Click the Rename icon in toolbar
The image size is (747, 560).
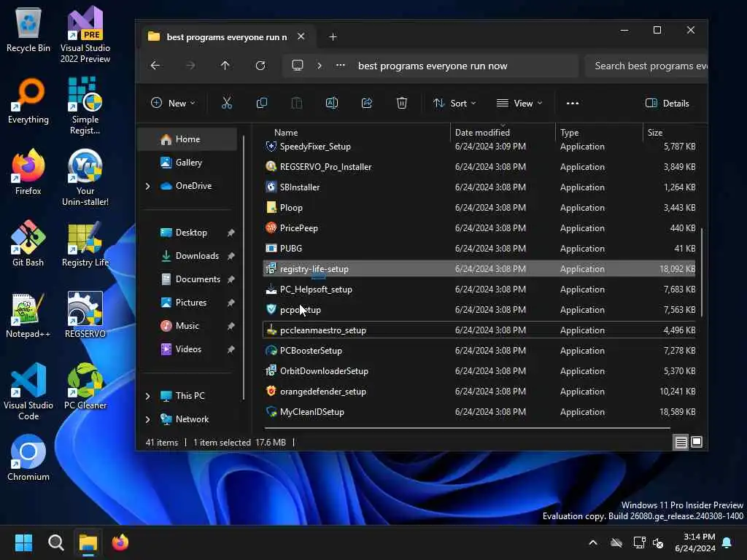[x=332, y=103]
